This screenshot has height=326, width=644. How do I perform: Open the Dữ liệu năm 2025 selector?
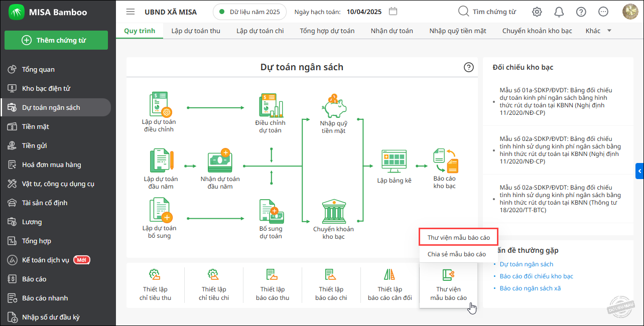coord(250,12)
